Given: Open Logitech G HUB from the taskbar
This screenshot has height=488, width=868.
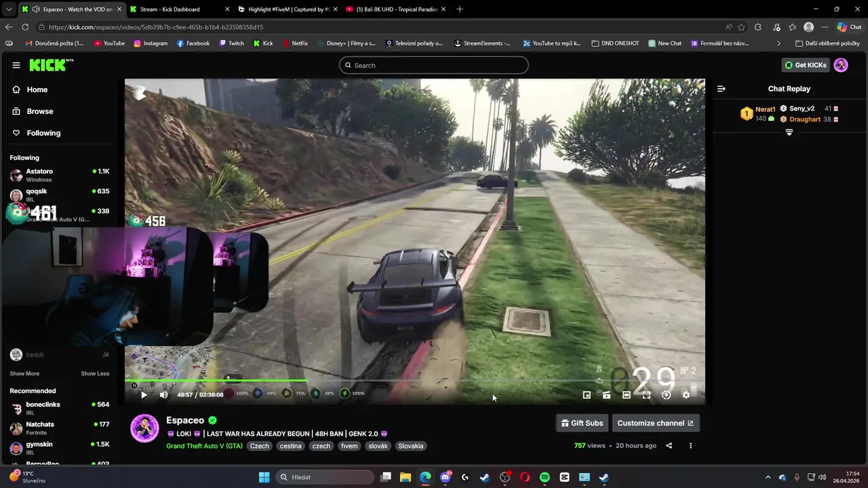Looking at the screenshot, I should tap(465, 477).
